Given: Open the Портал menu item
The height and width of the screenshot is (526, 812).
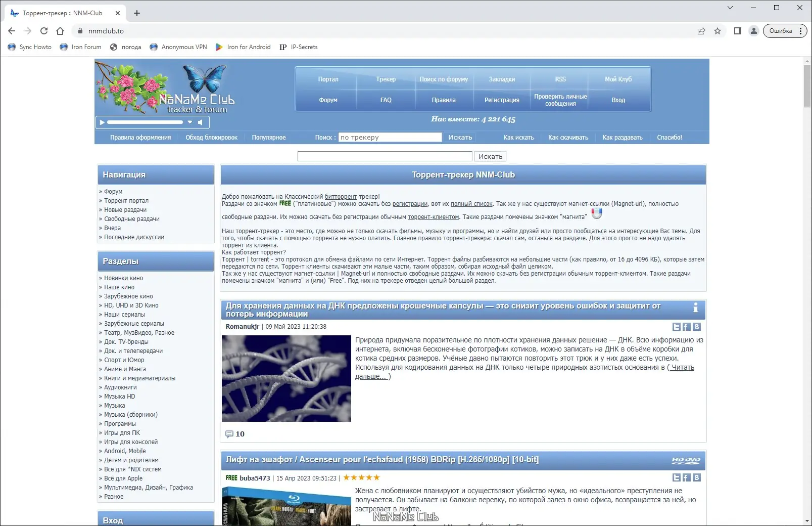Looking at the screenshot, I should coord(328,79).
